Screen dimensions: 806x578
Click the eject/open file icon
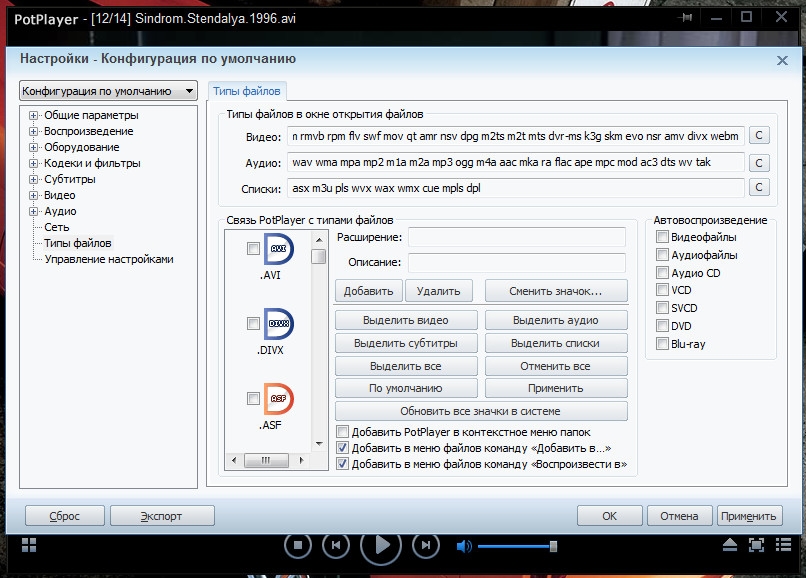[731, 545]
